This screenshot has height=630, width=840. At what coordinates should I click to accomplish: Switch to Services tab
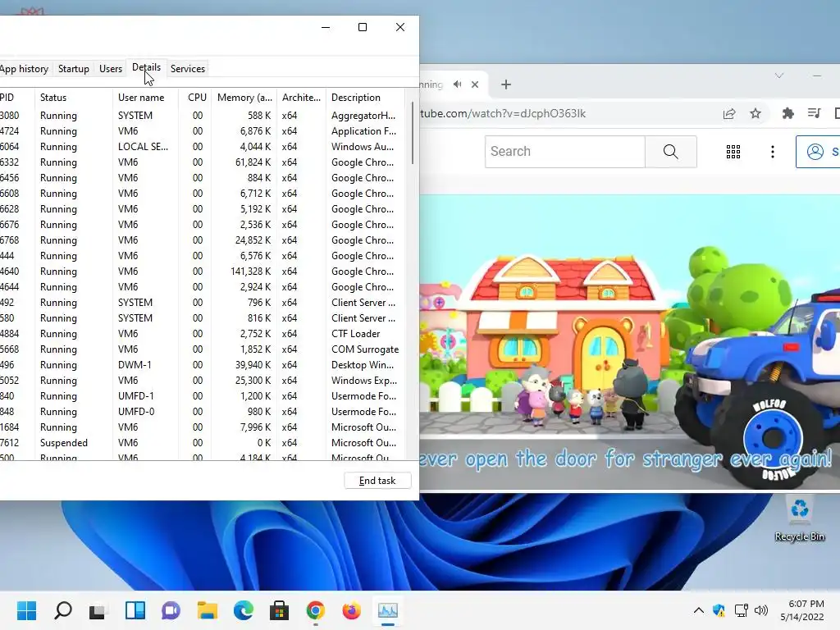188,69
